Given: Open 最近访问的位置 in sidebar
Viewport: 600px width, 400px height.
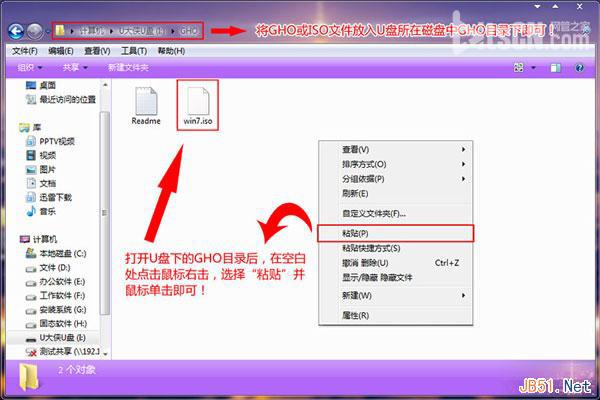Looking at the screenshot, I should tap(60, 100).
